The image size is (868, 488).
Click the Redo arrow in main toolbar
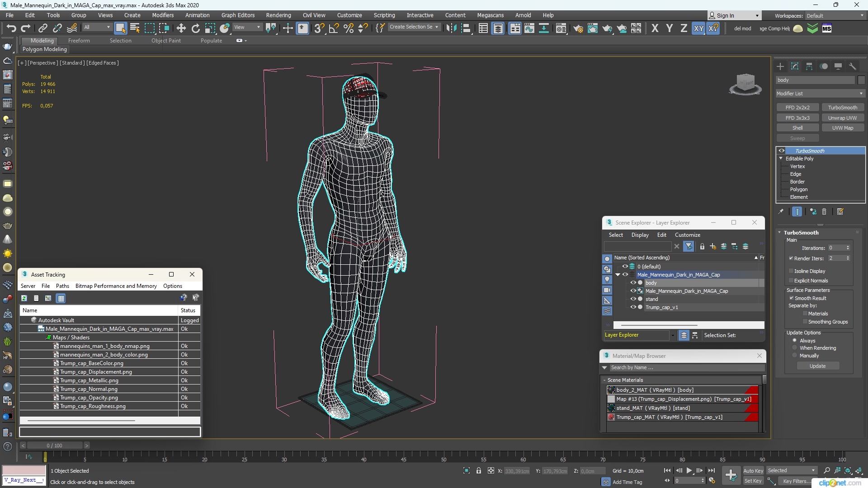(x=26, y=28)
